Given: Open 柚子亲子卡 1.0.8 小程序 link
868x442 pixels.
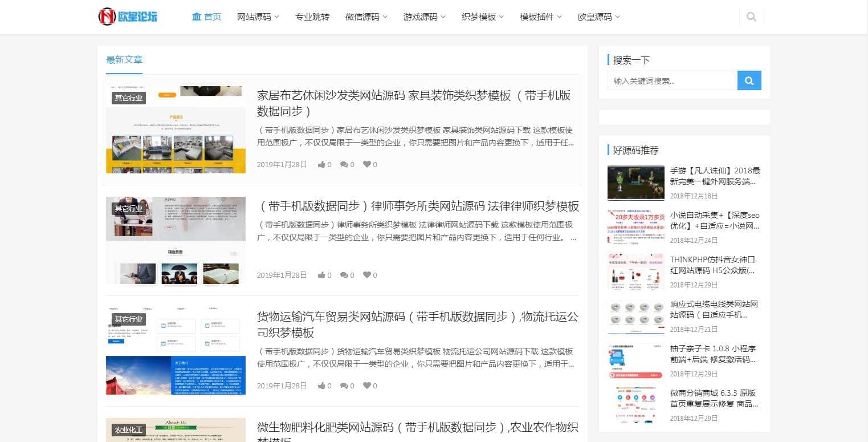Looking at the screenshot, I should [x=714, y=354].
